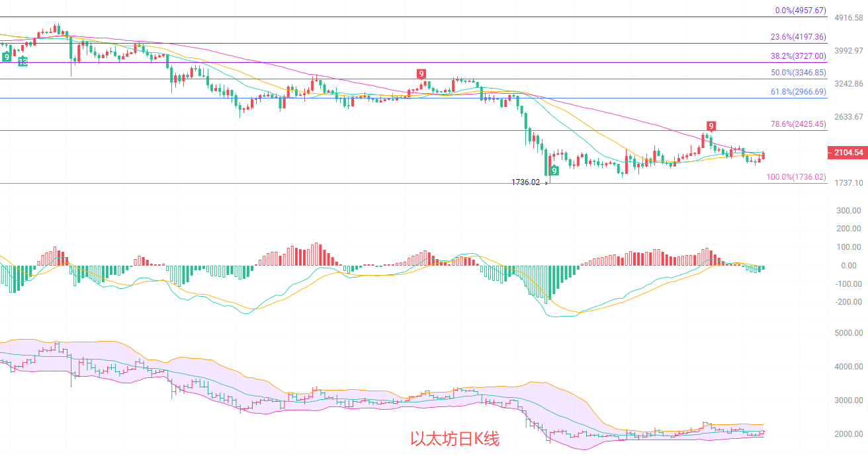
Task: Select the 0.0%(4957.67) Fibonacci label
Action: tap(801, 11)
